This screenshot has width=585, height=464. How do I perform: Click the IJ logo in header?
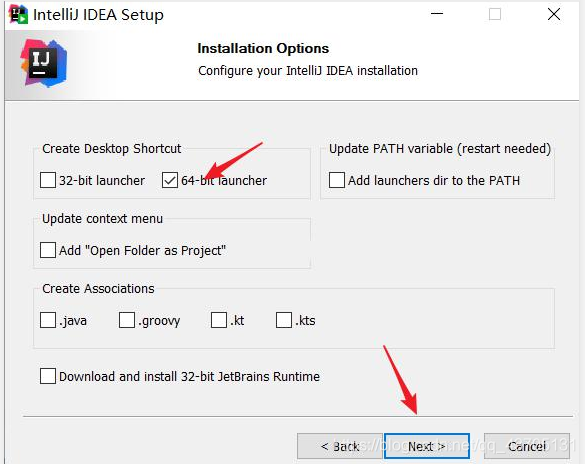tap(44, 63)
